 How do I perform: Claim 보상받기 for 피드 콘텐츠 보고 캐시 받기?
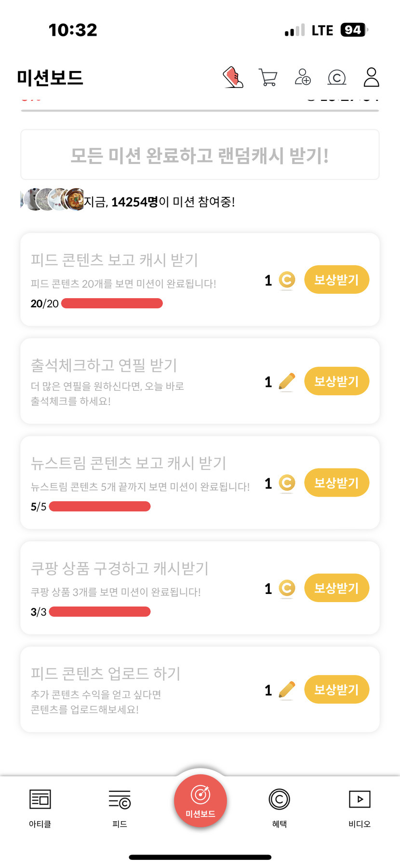click(336, 280)
